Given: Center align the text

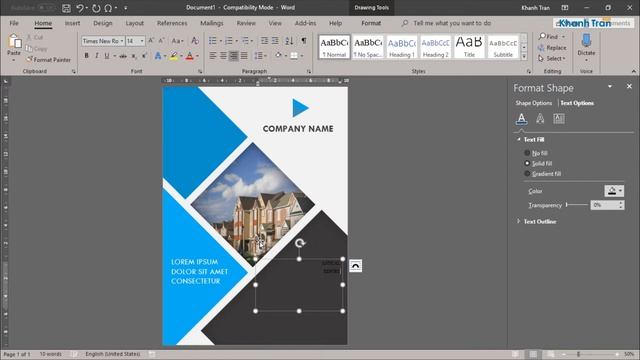Looking at the screenshot, I should pos(223,56).
